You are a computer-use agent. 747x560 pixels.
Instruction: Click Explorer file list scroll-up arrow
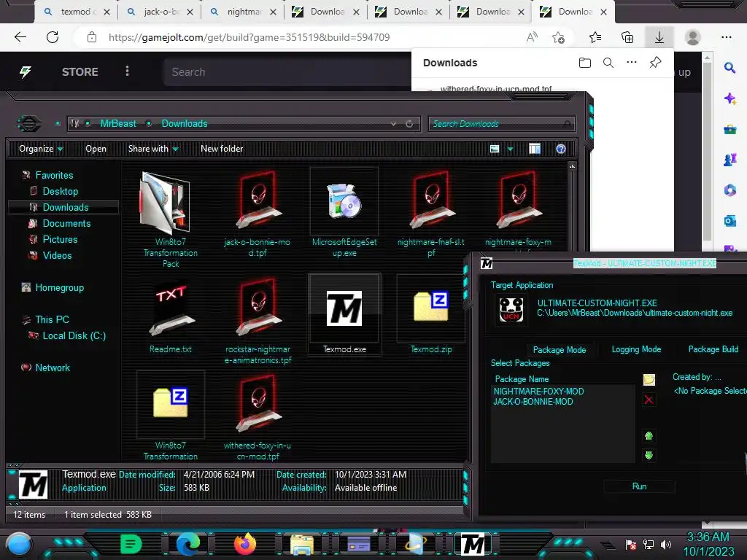coord(572,166)
